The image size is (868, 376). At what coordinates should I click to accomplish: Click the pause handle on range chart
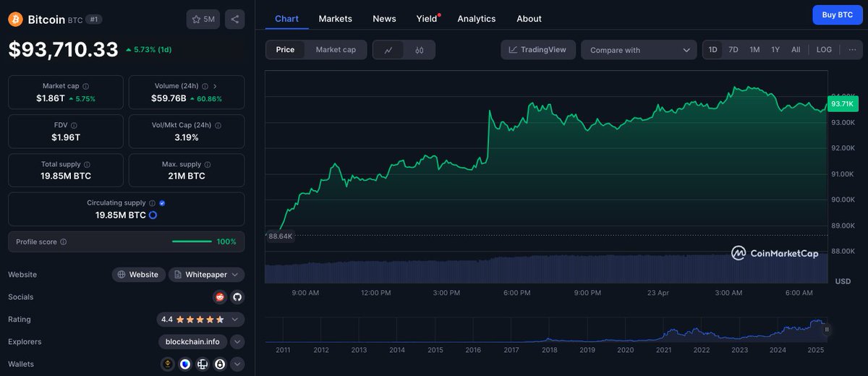[x=827, y=329]
